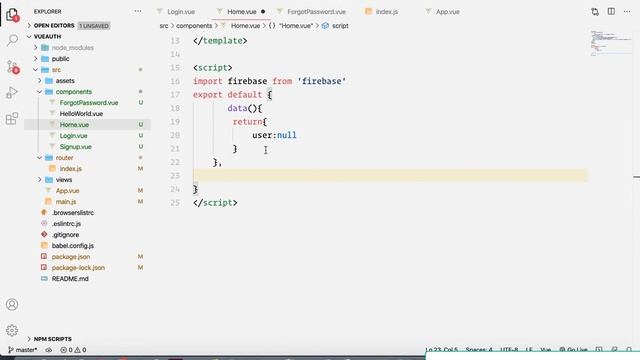This screenshot has width=640, height=360.
Task: Switch to the App.vue tab
Action: click(447, 12)
